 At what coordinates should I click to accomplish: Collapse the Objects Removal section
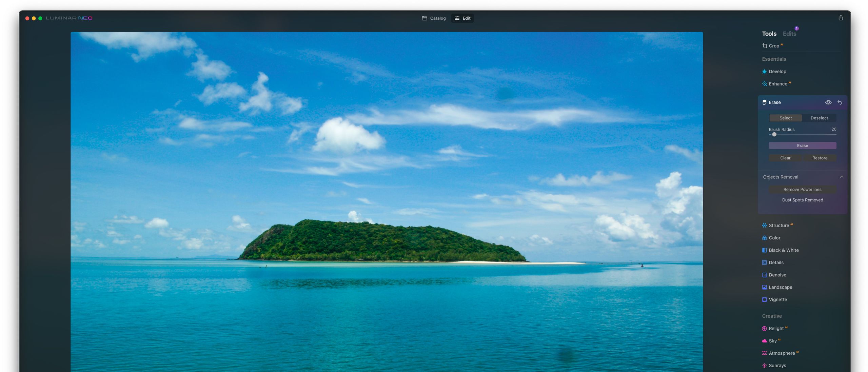point(842,177)
